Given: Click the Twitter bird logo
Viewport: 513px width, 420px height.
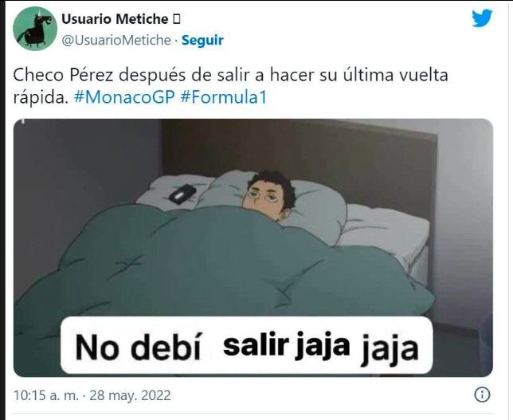Looking at the screenshot, I should point(482,18).
